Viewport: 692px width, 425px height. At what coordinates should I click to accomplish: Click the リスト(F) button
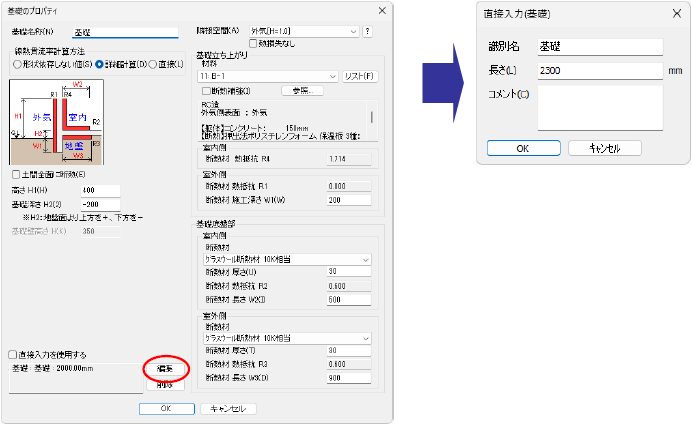coord(360,76)
